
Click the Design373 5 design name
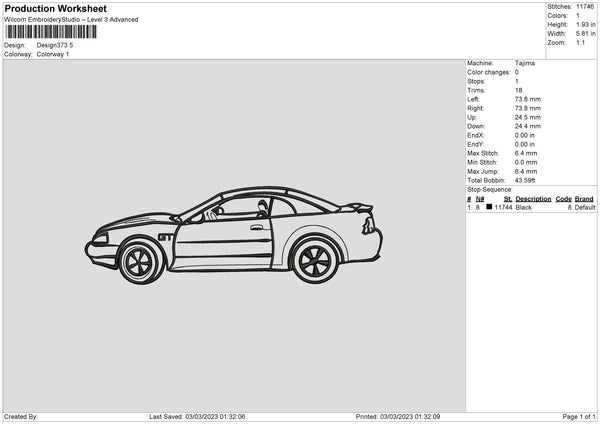[55, 45]
